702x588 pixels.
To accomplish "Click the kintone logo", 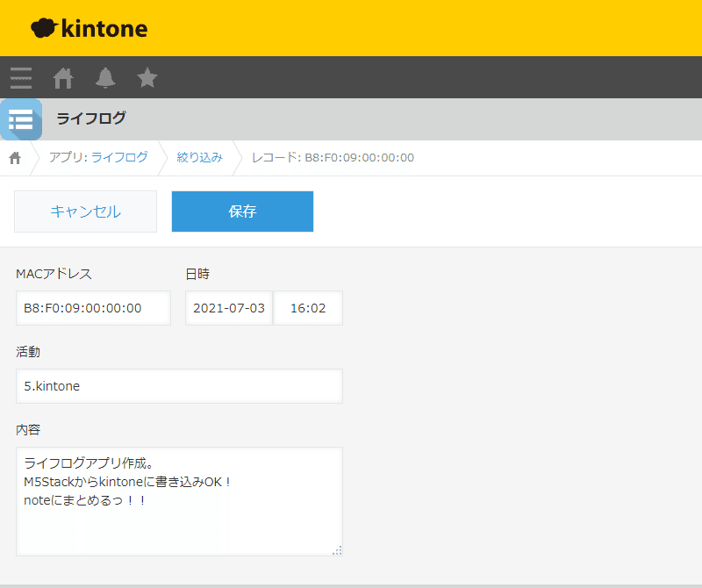I will tap(90, 28).
